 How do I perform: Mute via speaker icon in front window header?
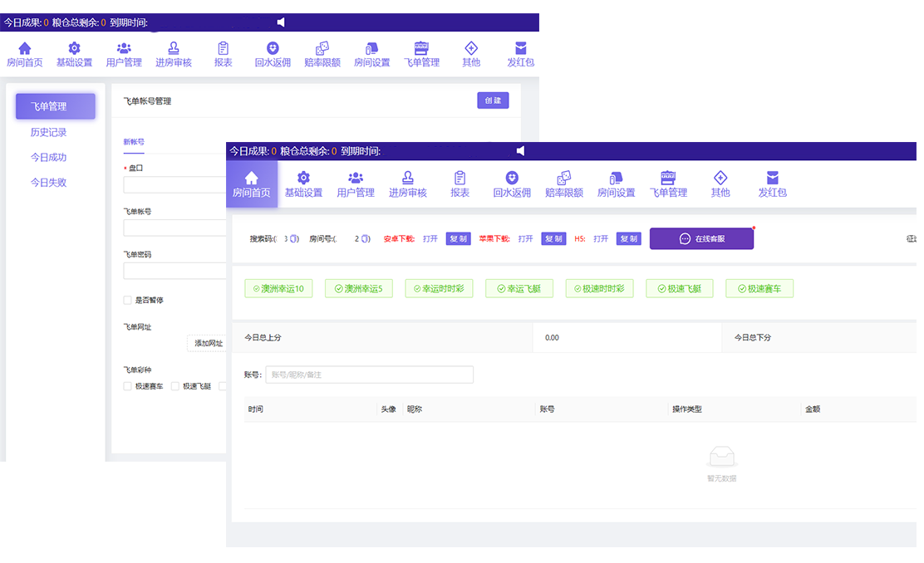[520, 151]
